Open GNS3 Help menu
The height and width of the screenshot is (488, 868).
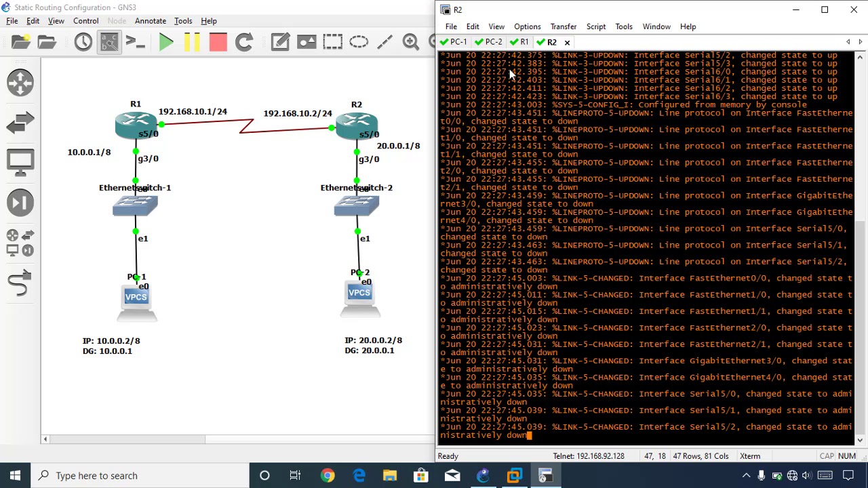pyautogui.click(x=209, y=21)
